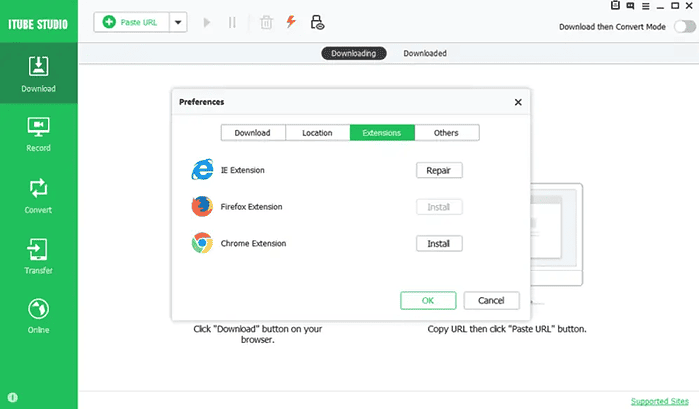
Task: Confirm Preferences with OK button
Action: pos(428,301)
